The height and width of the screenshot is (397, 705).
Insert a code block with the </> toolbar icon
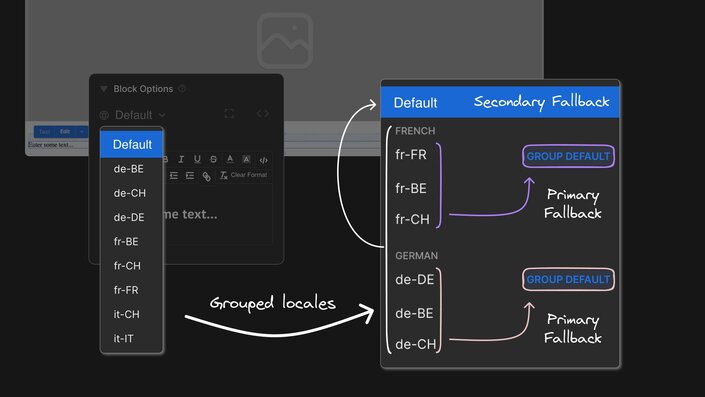pyautogui.click(x=263, y=160)
